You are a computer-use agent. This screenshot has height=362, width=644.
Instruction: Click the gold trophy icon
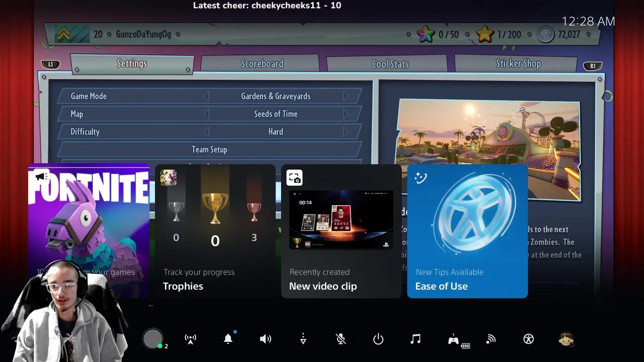tap(215, 208)
